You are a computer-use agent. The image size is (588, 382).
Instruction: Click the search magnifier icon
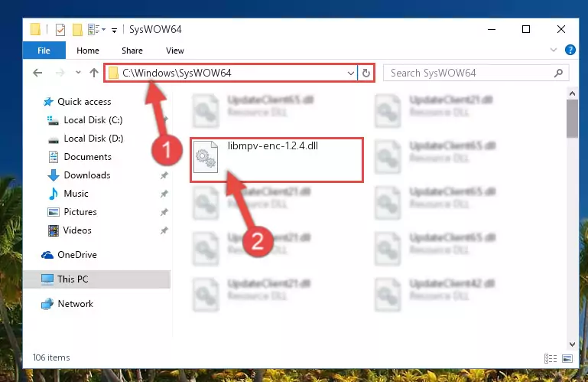click(x=558, y=73)
